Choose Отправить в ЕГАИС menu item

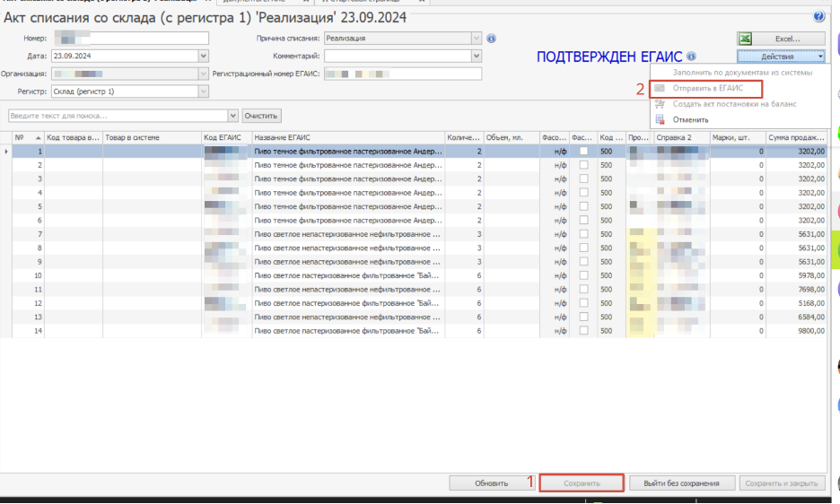[708, 89]
